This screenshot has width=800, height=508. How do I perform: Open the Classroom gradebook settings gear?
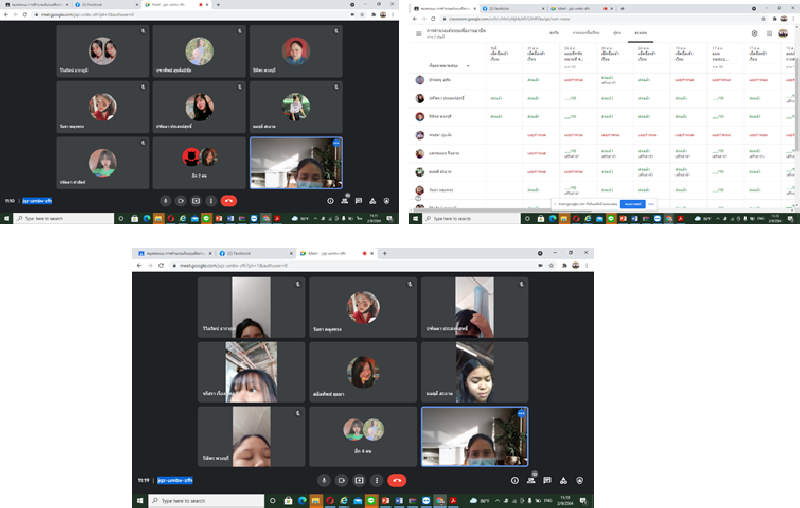click(x=755, y=33)
